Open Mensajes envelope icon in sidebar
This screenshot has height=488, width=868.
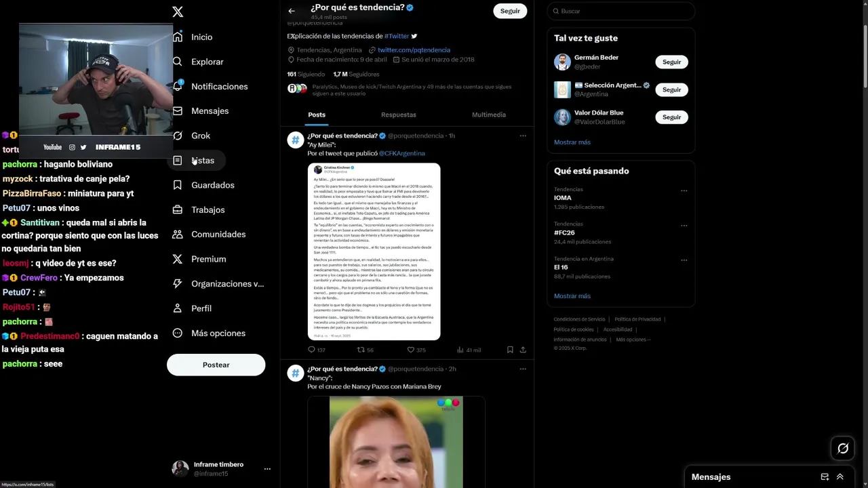[178, 111]
